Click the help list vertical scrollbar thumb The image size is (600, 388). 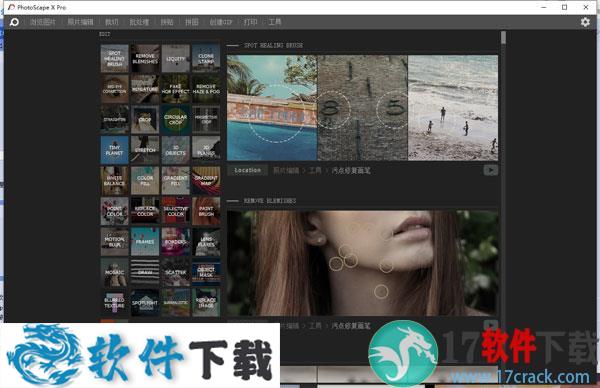click(x=503, y=38)
